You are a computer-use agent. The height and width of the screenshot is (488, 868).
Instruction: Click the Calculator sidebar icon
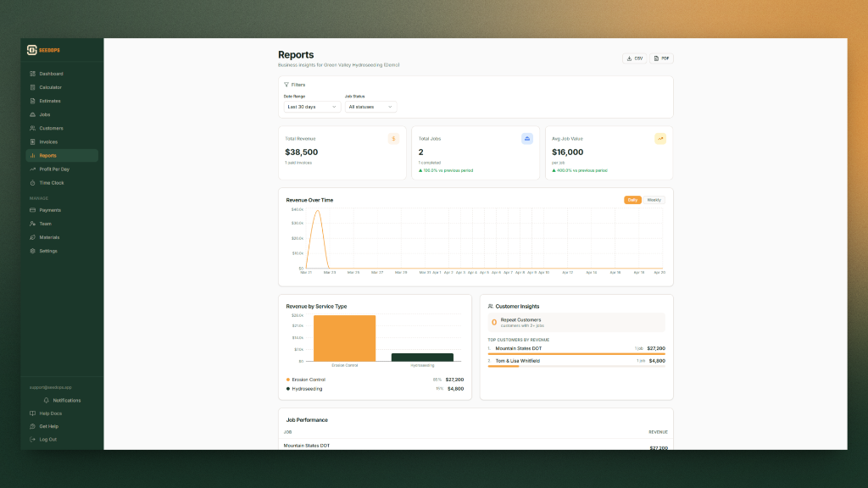tap(33, 87)
